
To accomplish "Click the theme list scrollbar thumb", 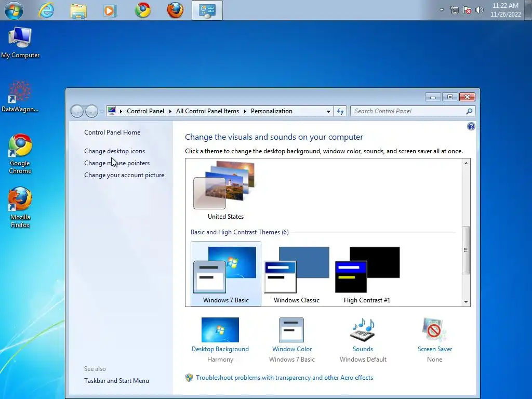I will [466, 250].
